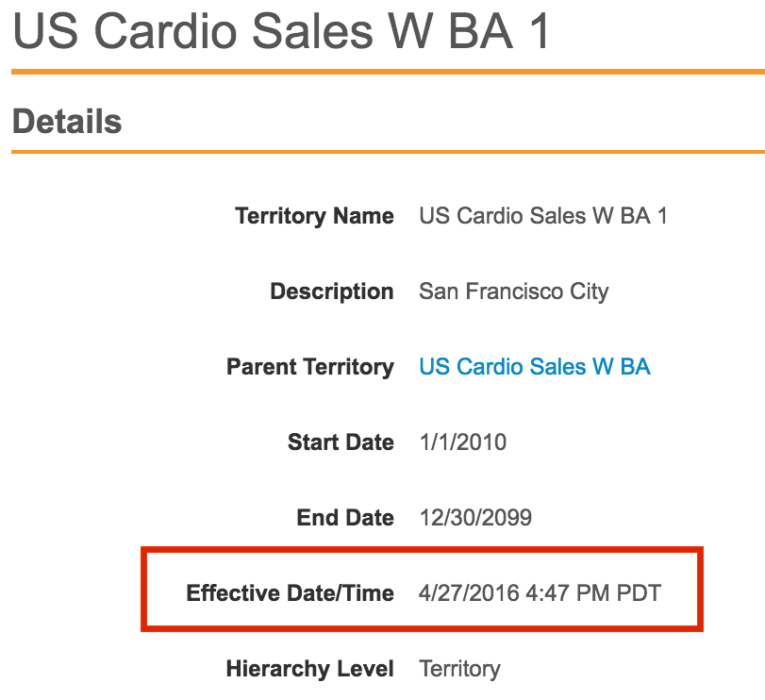
Task: Click the orange divider below the page title
Action: coord(388,71)
